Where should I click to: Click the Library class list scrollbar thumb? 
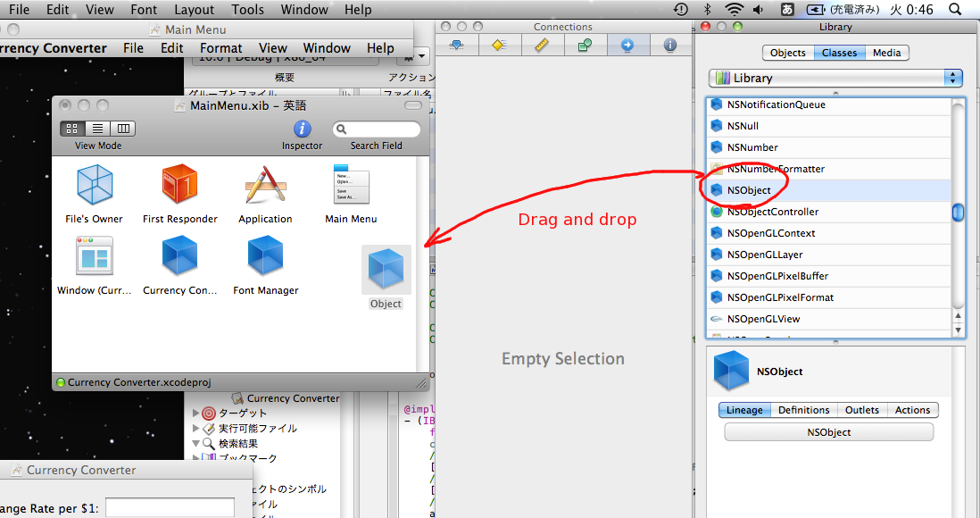[x=958, y=213]
